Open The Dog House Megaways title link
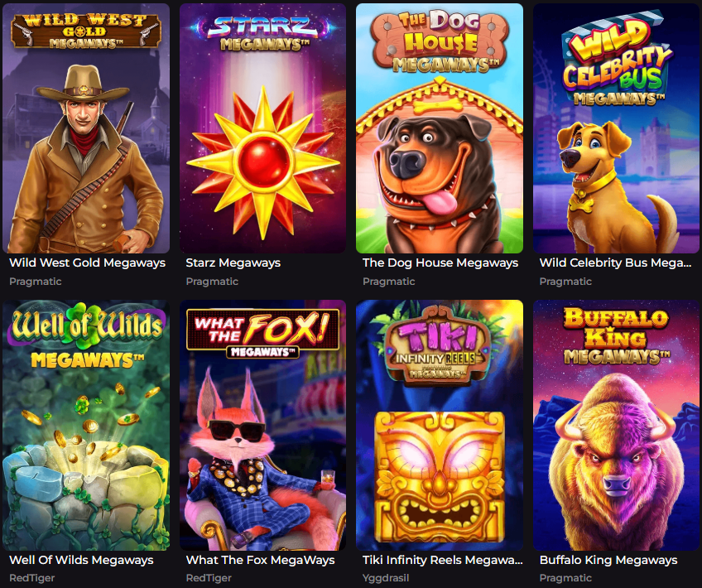The height and width of the screenshot is (588, 702). tap(440, 263)
